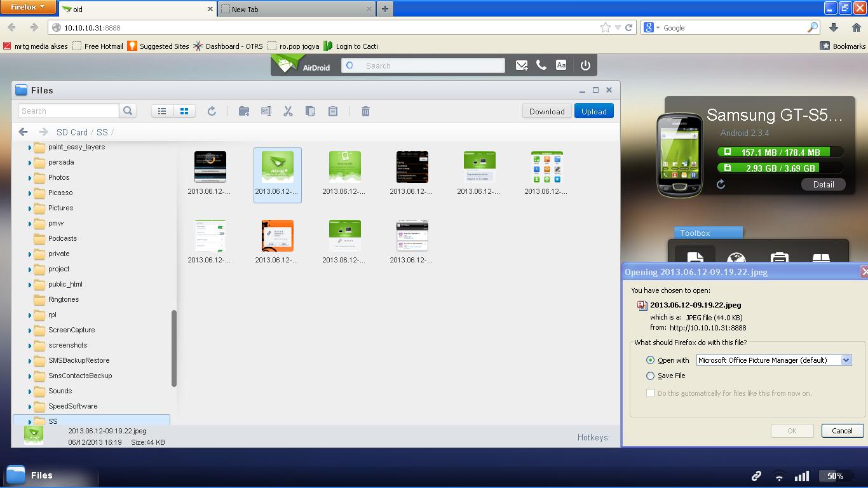Open the Firefox downloads arrow icon
Viewport: 868px width, 488px height.
point(834,27)
